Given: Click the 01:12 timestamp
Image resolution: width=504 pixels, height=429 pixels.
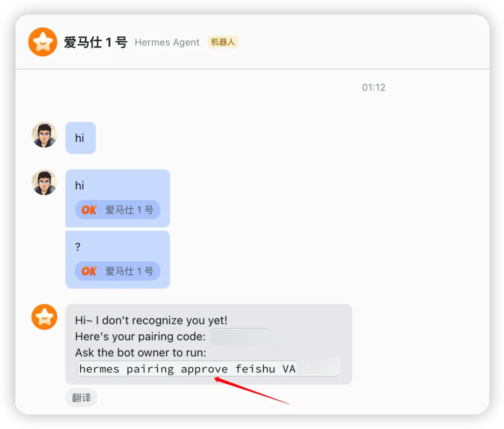Looking at the screenshot, I should pos(373,87).
